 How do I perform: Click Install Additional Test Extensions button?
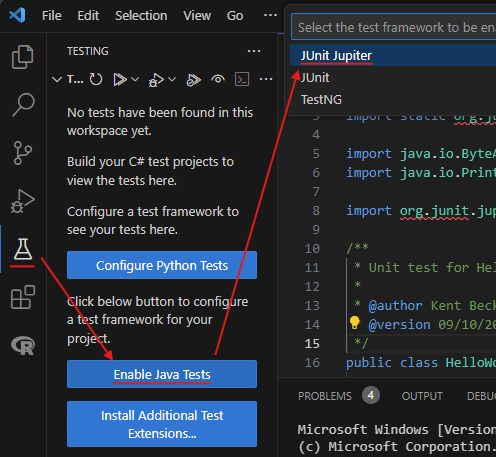(x=162, y=424)
